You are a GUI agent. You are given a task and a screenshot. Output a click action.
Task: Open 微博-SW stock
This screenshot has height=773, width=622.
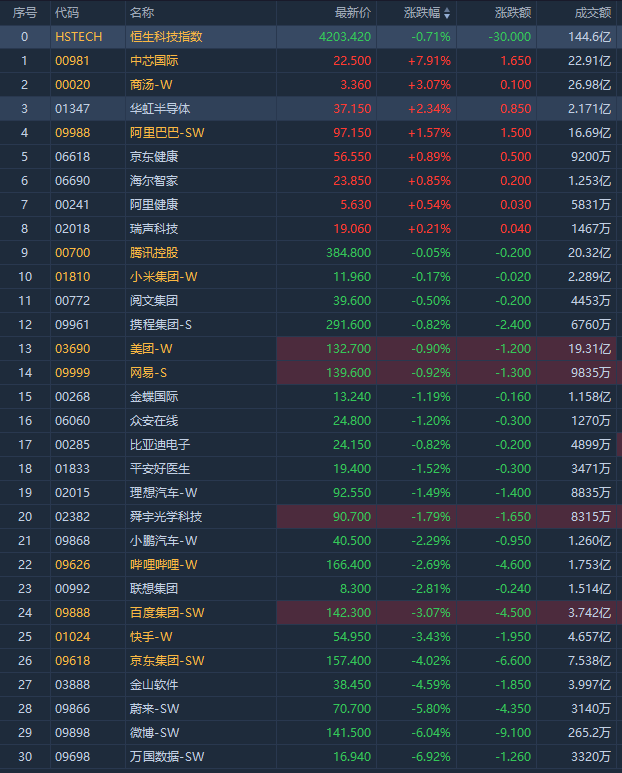[x=154, y=733]
